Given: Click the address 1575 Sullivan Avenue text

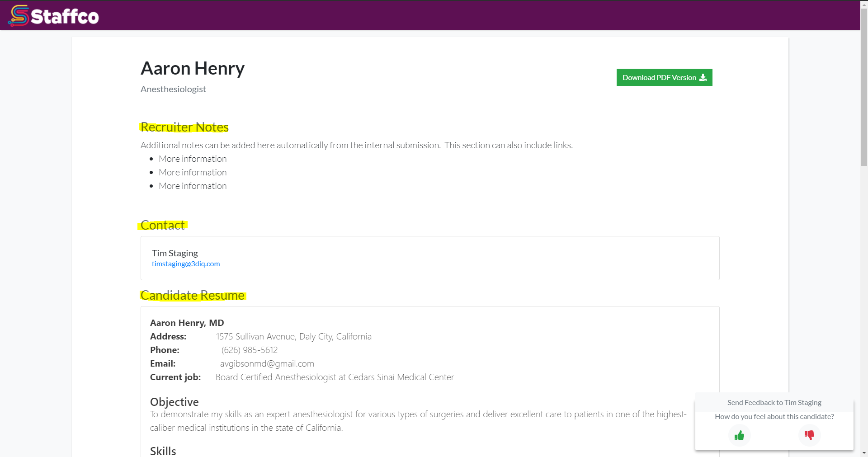Looking at the screenshot, I should 294,336.
